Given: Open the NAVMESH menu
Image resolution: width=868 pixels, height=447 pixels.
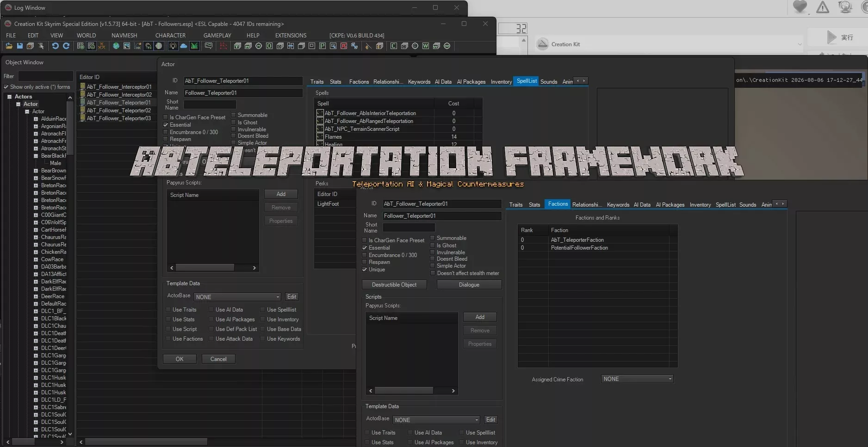Looking at the screenshot, I should 124,35.
